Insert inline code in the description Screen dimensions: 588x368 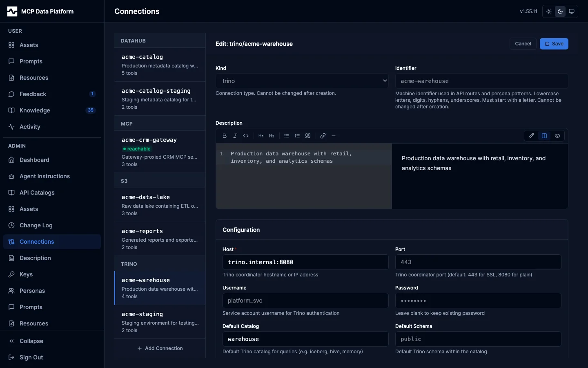pos(246,136)
